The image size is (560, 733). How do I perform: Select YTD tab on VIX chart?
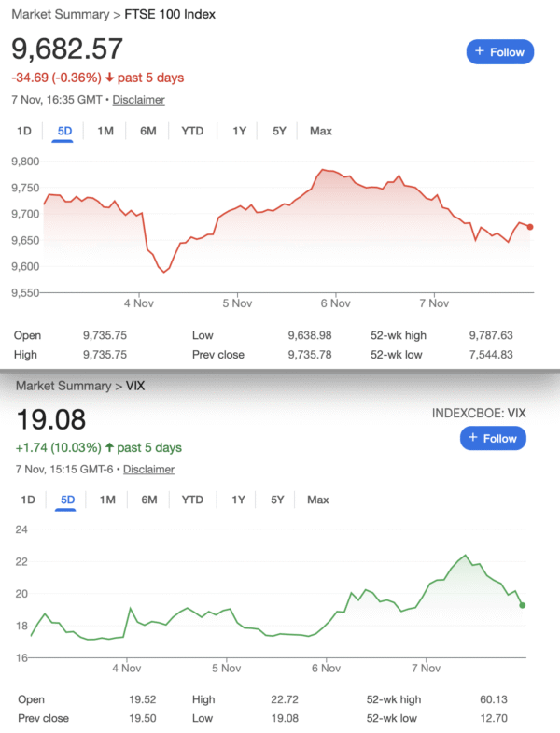(192, 500)
